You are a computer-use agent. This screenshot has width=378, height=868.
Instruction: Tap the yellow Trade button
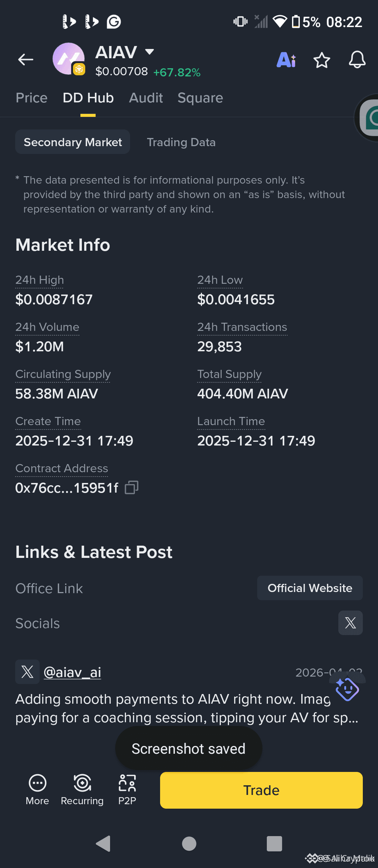(x=261, y=790)
